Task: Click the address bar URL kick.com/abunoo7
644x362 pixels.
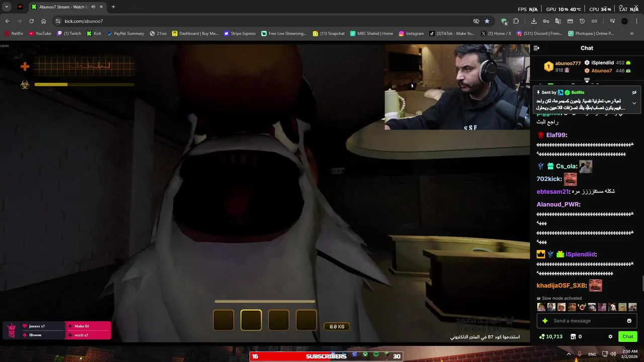Action: point(84,21)
